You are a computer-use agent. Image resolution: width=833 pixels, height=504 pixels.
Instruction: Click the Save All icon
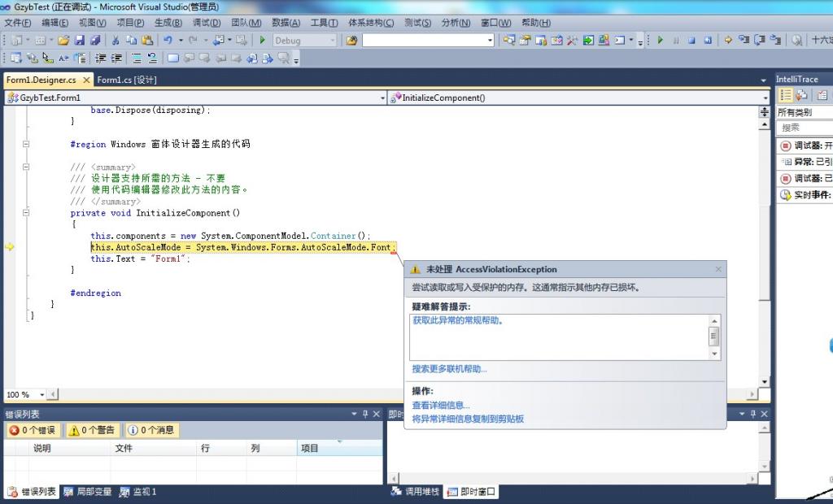point(96,41)
